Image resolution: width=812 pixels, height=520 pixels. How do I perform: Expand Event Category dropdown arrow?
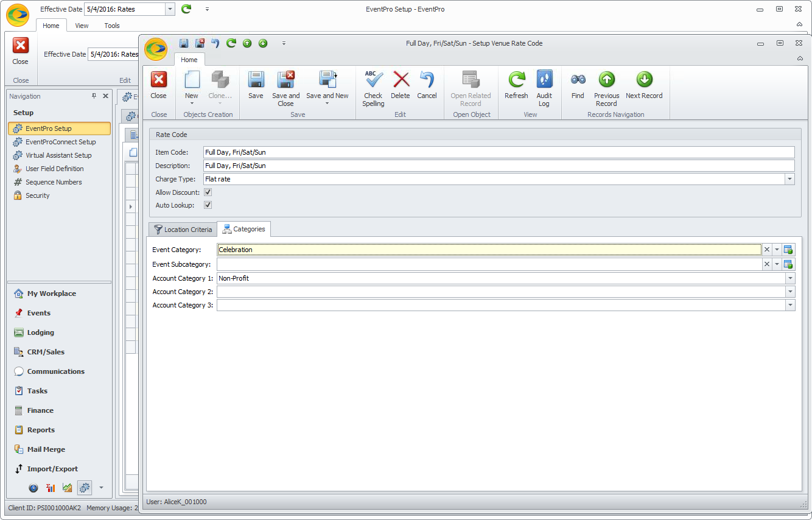coord(777,250)
